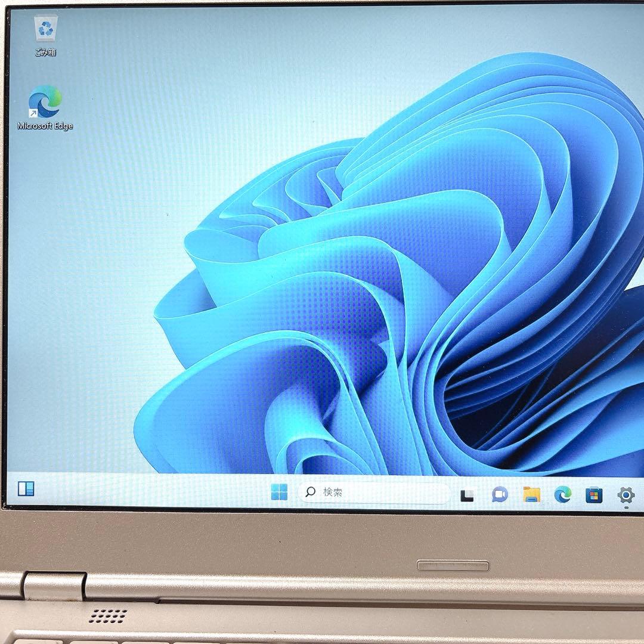Open the Store app icon on the taskbar
Image resolution: width=644 pixels, height=644 pixels.
[594, 493]
